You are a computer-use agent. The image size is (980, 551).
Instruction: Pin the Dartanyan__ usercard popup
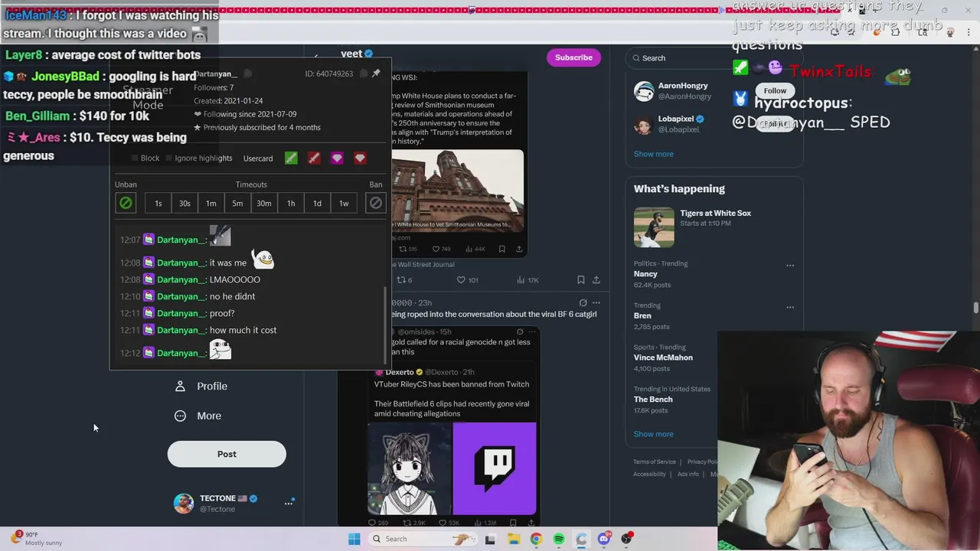point(376,73)
